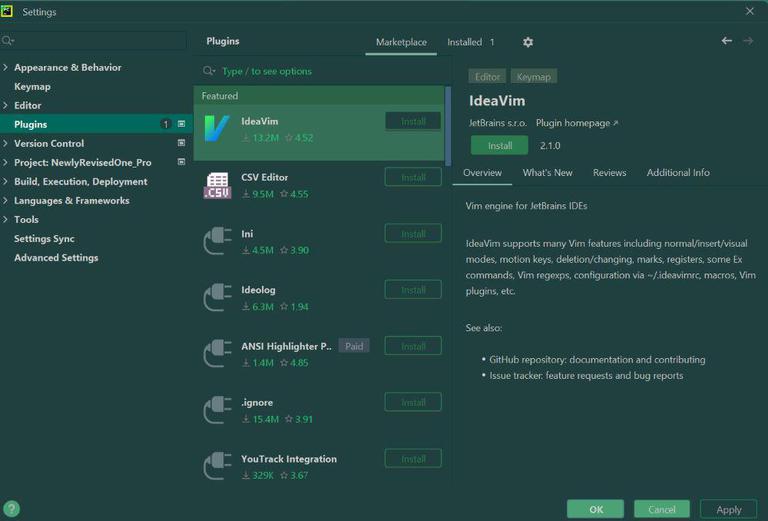Open the Reviews tab
Screen dimensions: 768x521
coord(609,172)
